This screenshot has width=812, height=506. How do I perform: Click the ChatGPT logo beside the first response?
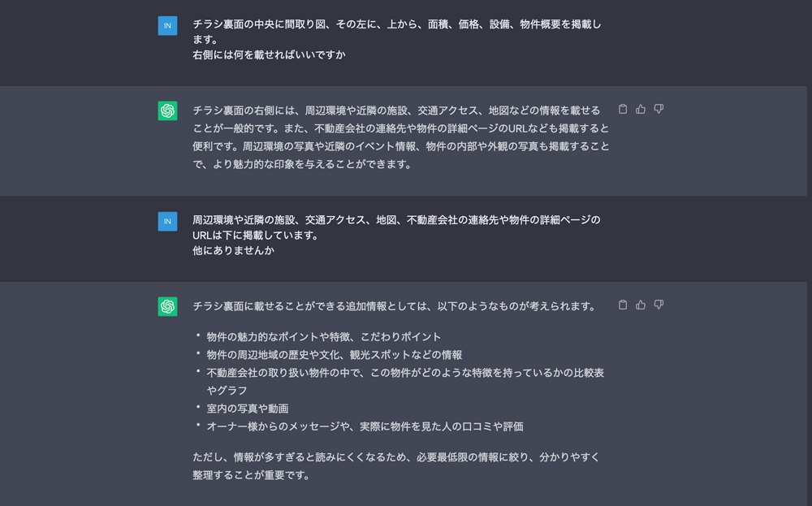[167, 111]
